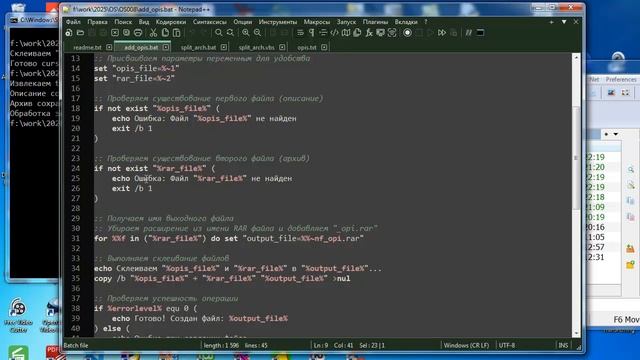Open a file using the folder toolbar icon
This screenshot has width=640, height=360.
click(x=80, y=33)
